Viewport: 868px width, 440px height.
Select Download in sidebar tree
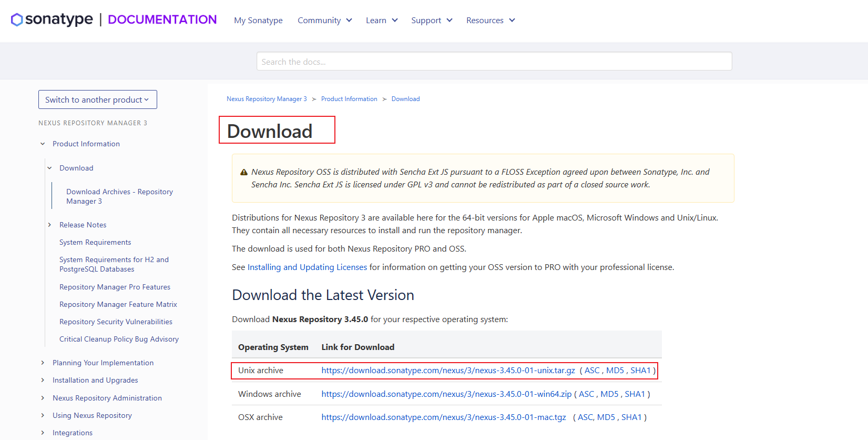coord(76,168)
